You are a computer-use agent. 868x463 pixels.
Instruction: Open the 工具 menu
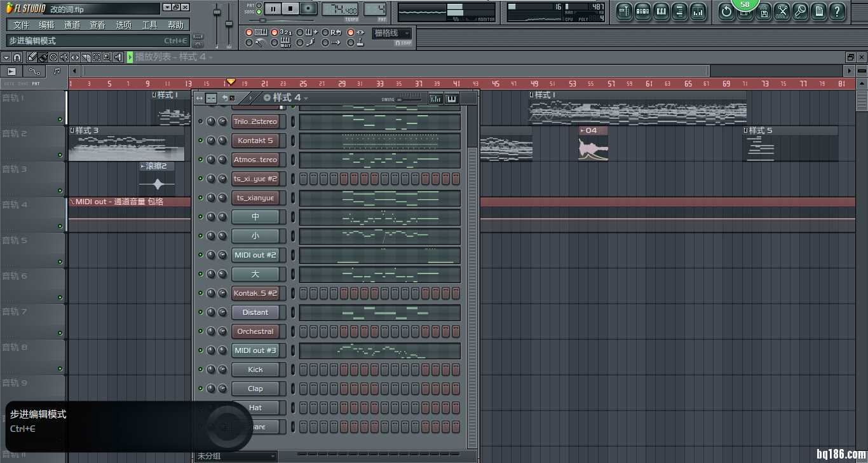[150, 25]
